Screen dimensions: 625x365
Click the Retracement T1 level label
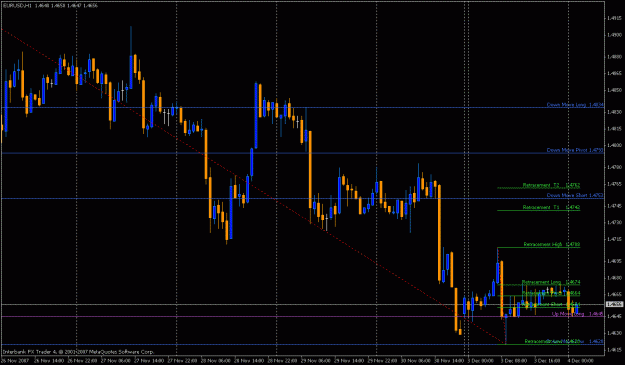coord(551,208)
